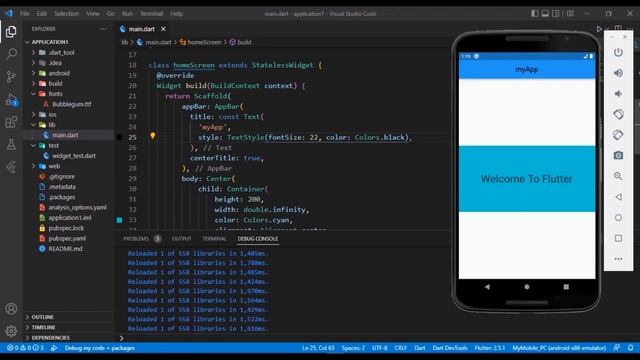640x360 pixels.
Task: Expand the TIMELINE section
Action: coord(43,327)
